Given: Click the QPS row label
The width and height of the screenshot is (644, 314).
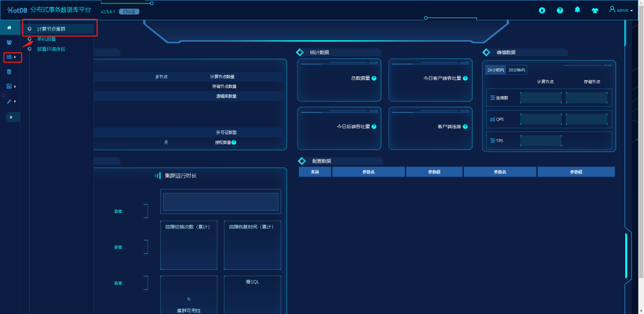Looking at the screenshot, I should coord(500,119).
